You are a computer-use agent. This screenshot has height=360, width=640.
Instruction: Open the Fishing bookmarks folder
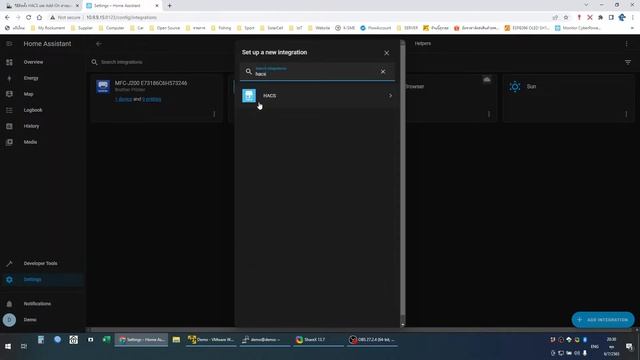(x=221, y=28)
